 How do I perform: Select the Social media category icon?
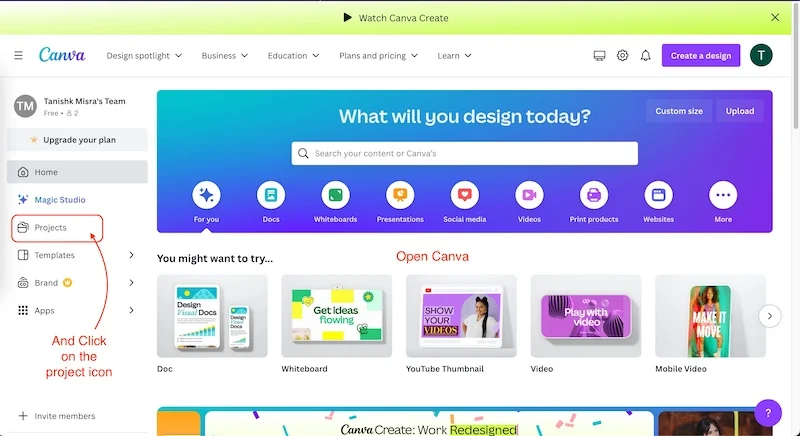pos(464,195)
